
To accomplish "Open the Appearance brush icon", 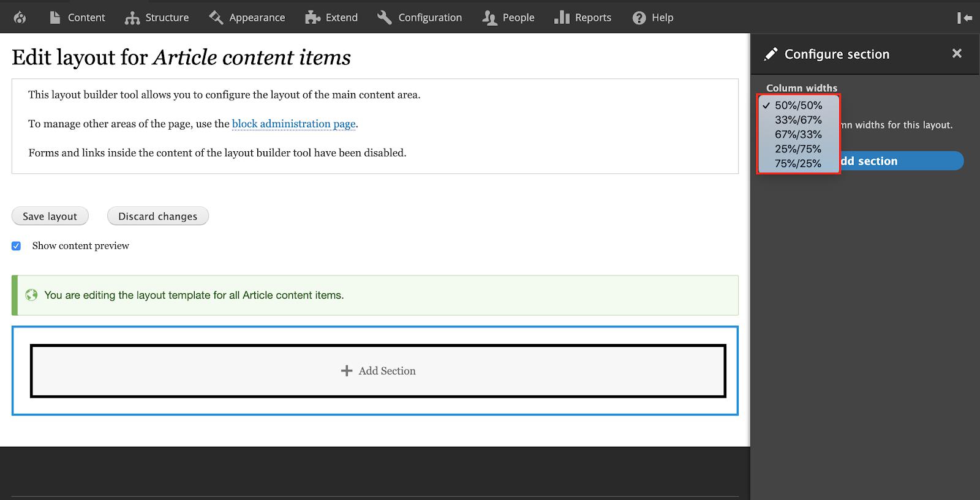I will click(216, 18).
